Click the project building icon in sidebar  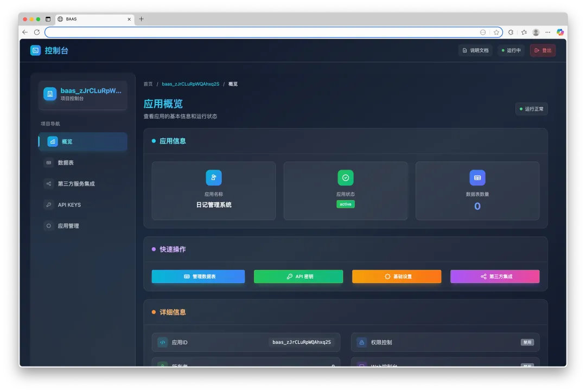point(50,94)
